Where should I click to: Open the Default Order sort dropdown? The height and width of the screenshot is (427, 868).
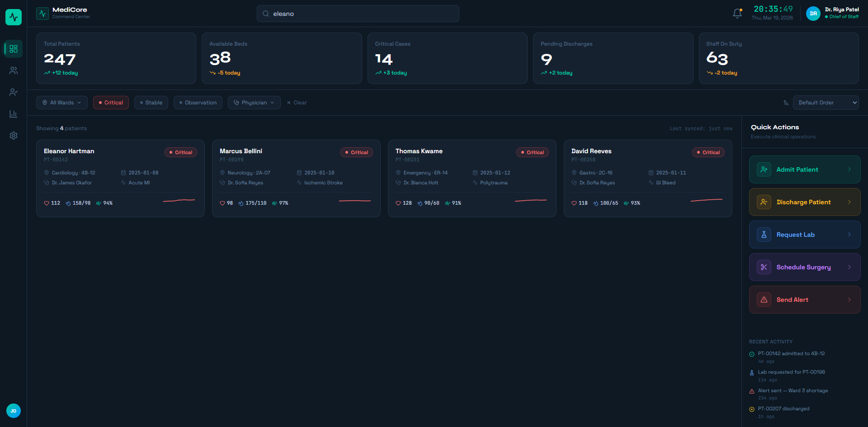[826, 103]
